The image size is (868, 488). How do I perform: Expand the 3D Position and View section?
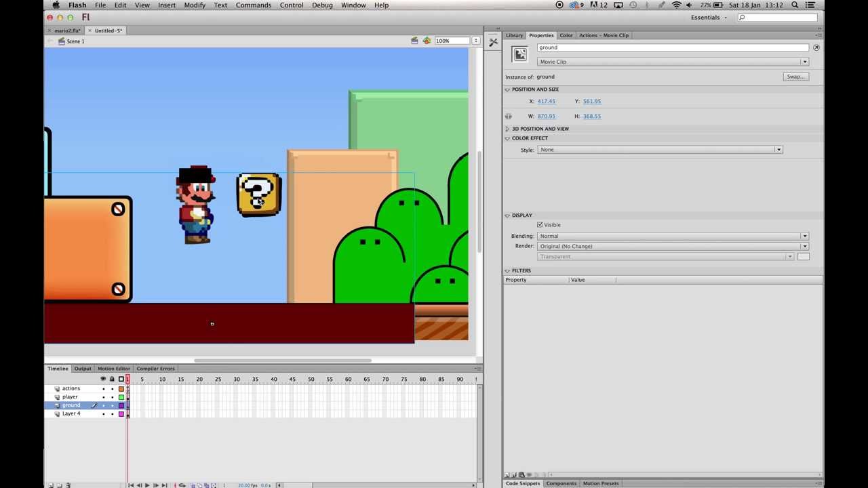[x=507, y=129]
